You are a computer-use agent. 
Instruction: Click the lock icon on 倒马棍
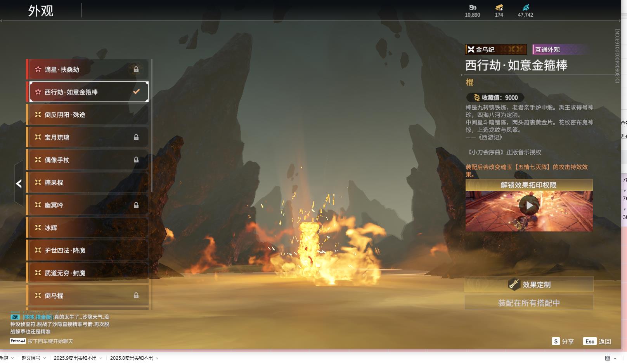tap(136, 295)
